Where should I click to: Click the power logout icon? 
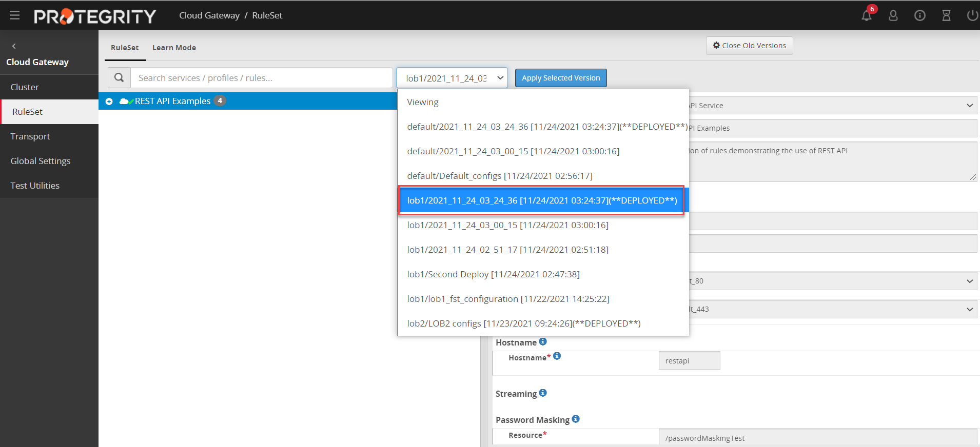972,15
